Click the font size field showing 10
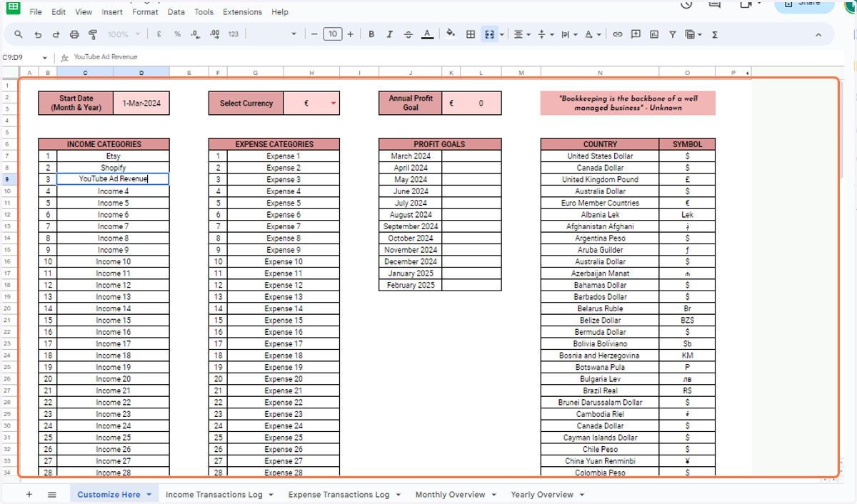The width and height of the screenshot is (857, 504). pyautogui.click(x=332, y=34)
